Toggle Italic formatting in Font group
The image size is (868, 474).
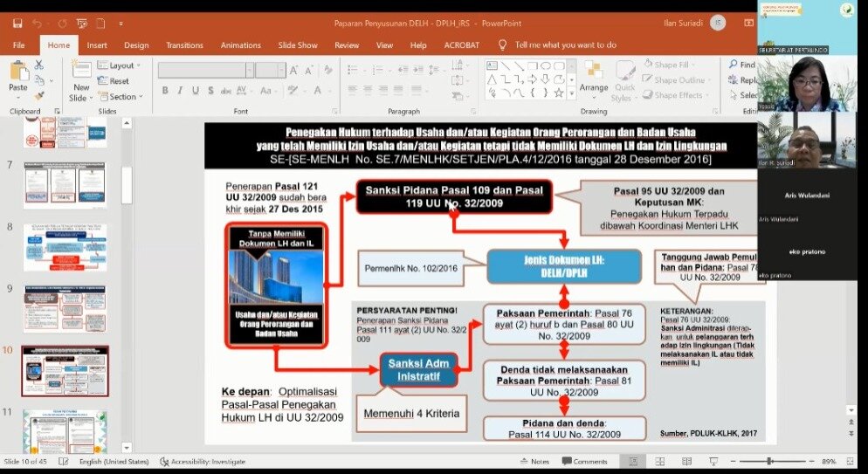tap(179, 91)
